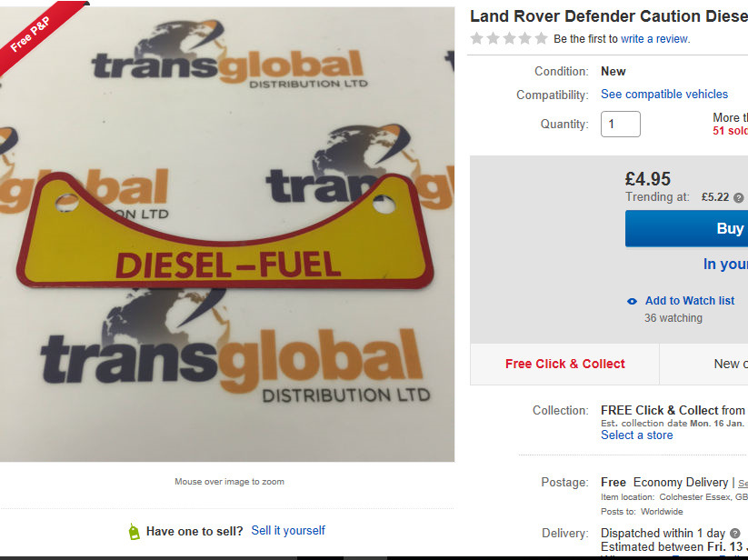Select the New tab beside Click & Collect
This screenshot has height=560, width=748.
point(704,364)
